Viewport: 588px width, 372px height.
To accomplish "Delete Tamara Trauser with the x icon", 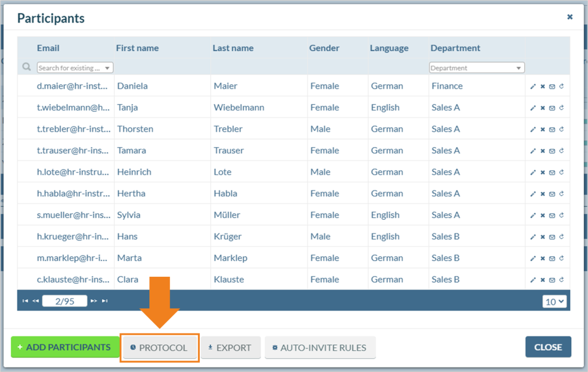I will [x=543, y=151].
